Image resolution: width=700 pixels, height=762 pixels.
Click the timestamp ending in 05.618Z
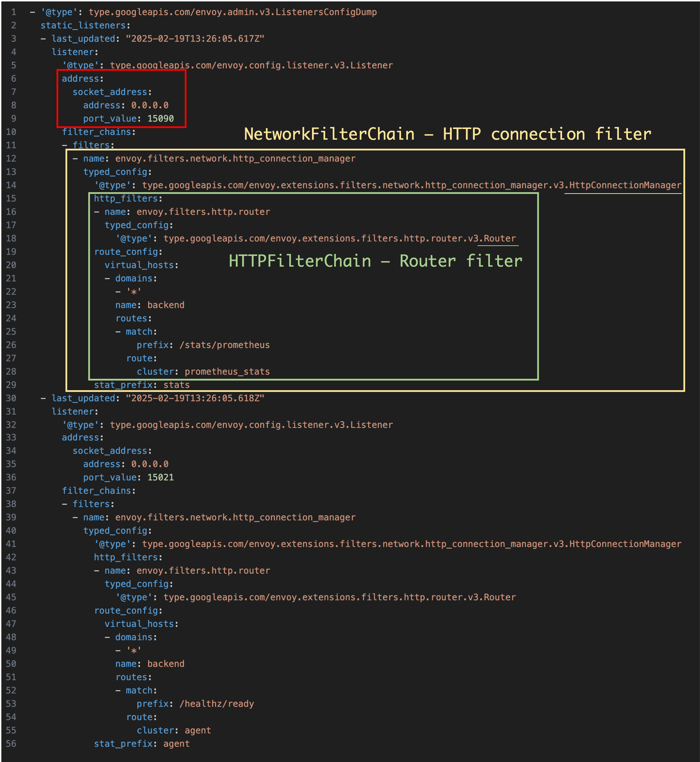(195, 398)
